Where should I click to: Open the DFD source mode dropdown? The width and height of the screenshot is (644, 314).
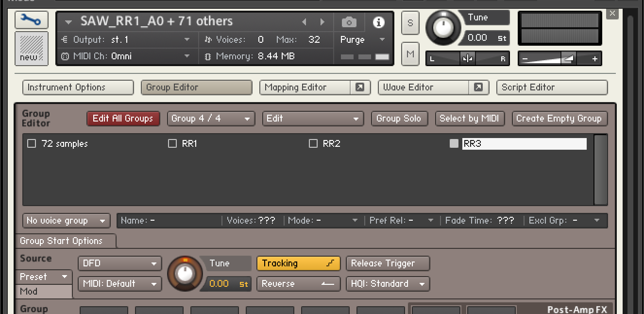119,263
